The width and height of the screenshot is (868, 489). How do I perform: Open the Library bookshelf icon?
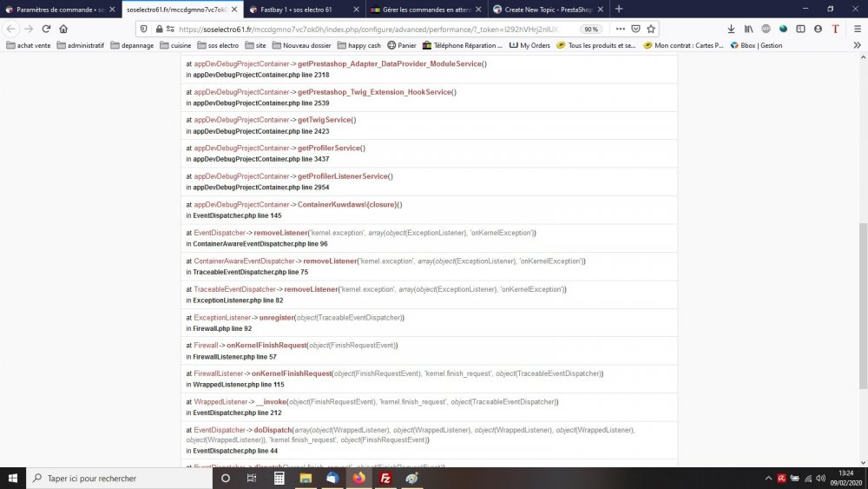point(748,29)
